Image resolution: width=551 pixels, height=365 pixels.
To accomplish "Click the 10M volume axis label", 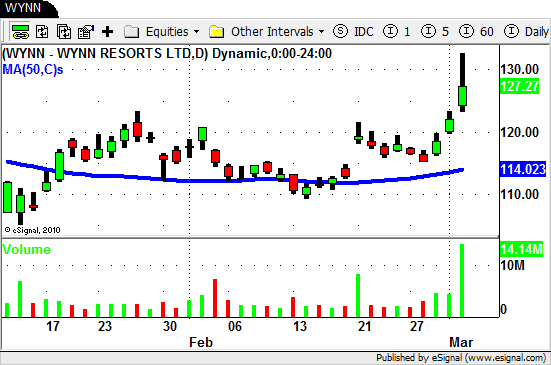I will pos(512,265).
